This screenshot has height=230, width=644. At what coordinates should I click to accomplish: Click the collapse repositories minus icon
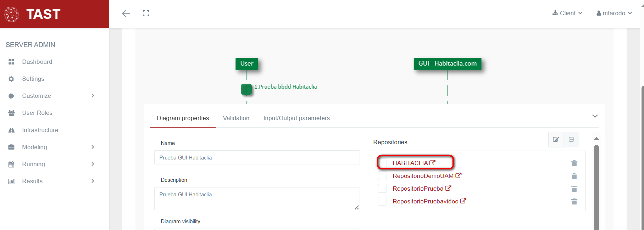tap(571, 139)
